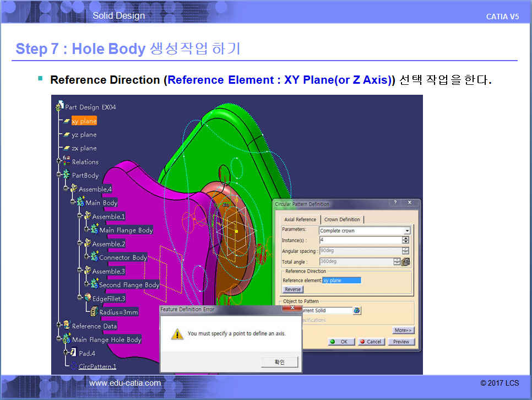Collapse the Main Flange Hole Body node
The image size is (532, 400).
pos(59,339)
